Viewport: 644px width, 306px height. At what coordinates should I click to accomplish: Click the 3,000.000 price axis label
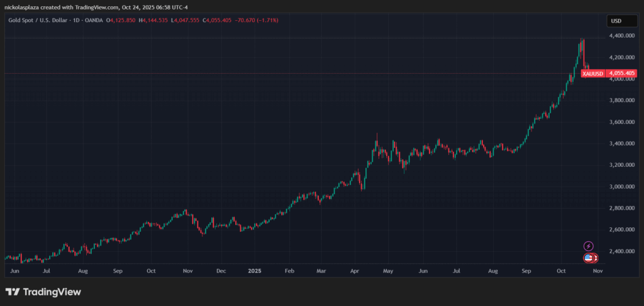coord(623,186)
